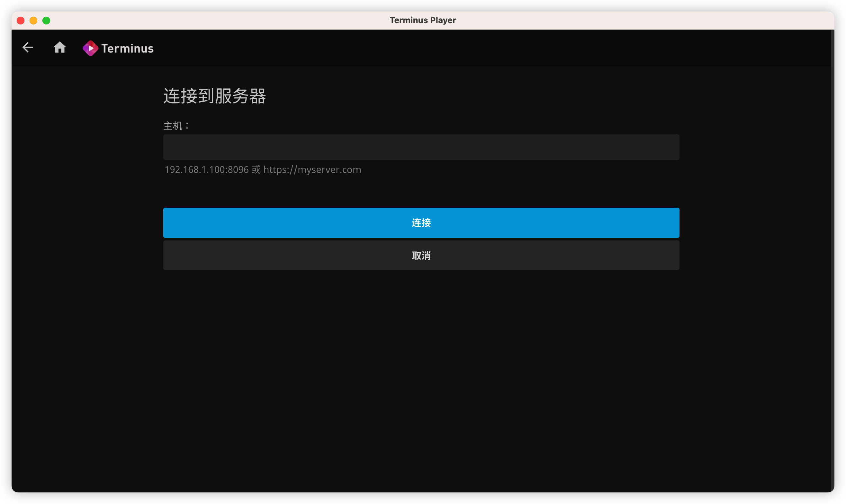Open the Home screen icon

point(60,47)
